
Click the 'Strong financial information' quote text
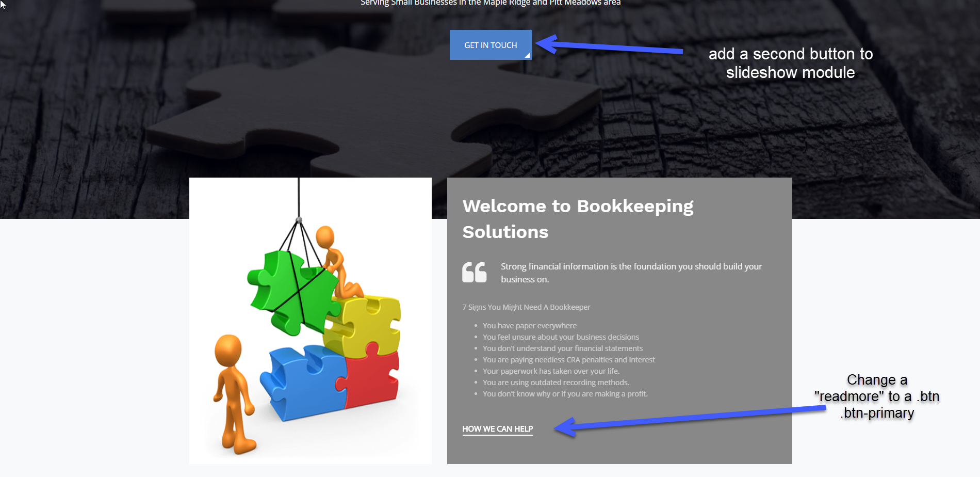point(631,273)
